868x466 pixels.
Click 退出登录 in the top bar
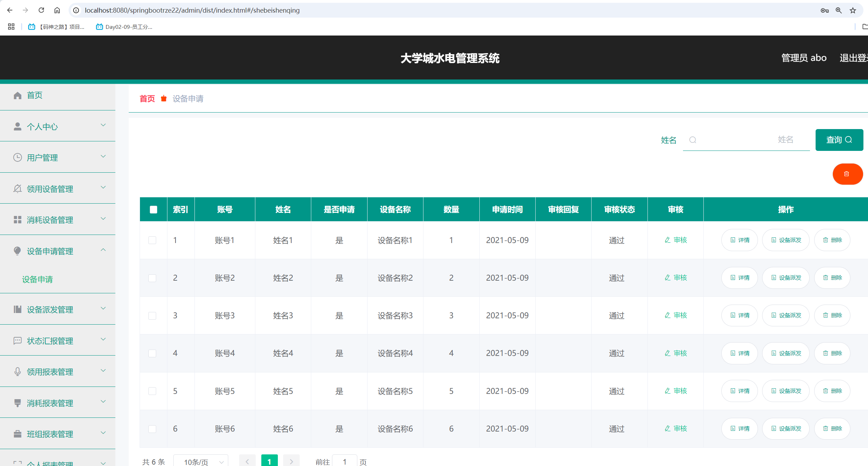855,58
